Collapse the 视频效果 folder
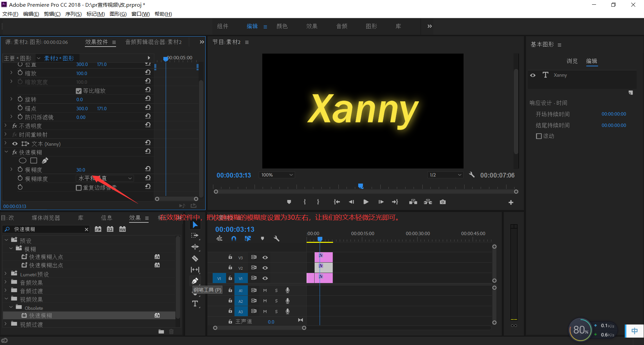 pos(6,299)
